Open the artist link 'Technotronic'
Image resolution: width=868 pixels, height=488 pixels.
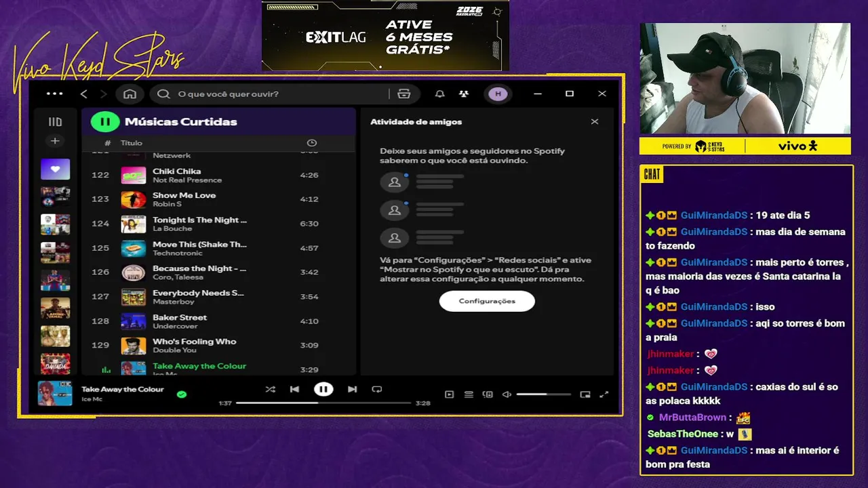(176, 253)
